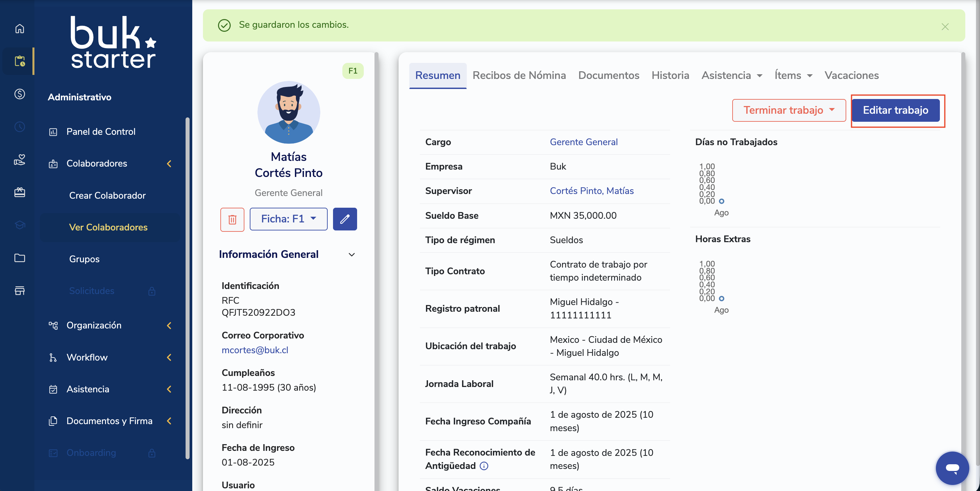Switch to the Vacaciones tab
Viewport: 980px width, 491px height.
[x=851, y=75]
